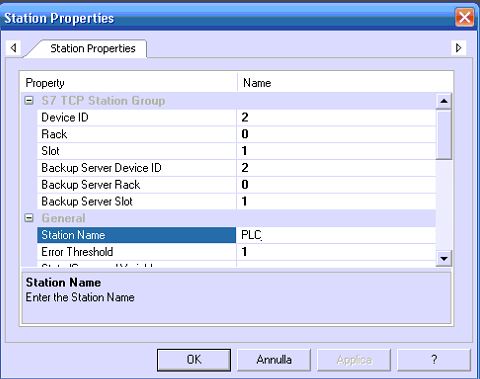Click the tab scroll left arrow
The width and height of the screenshot is (480, 379).
14,48
